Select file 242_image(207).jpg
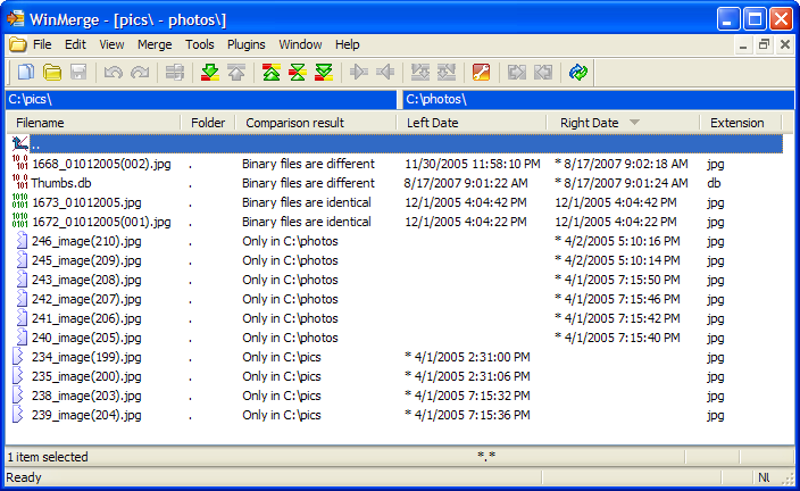This screenshot has height=491, width=800. click(86, 300)
